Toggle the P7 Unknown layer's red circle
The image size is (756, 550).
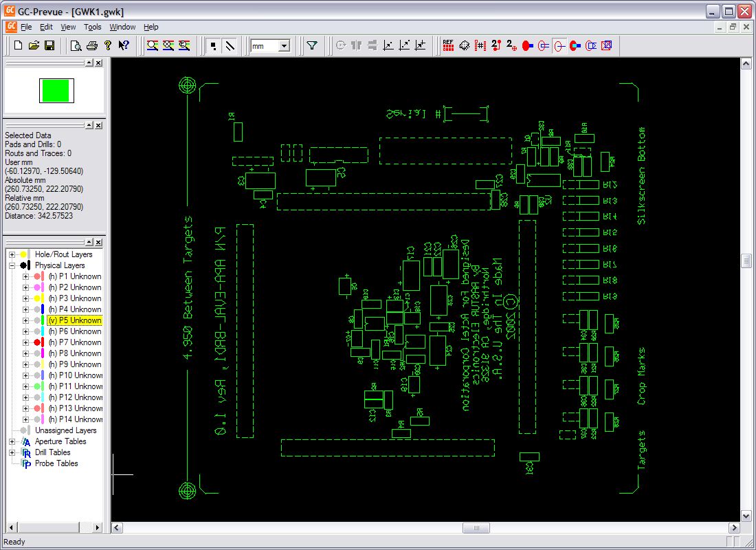(x=36, y=342)
